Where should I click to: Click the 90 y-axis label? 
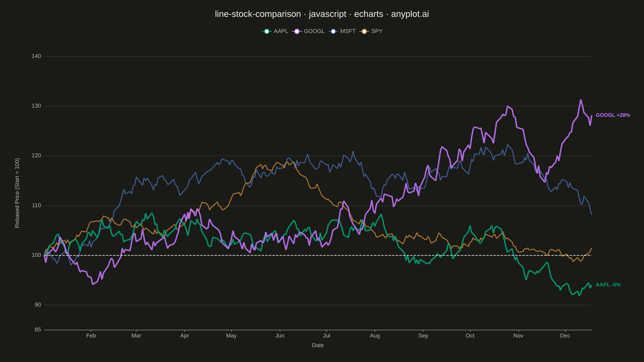pos(38,305)
